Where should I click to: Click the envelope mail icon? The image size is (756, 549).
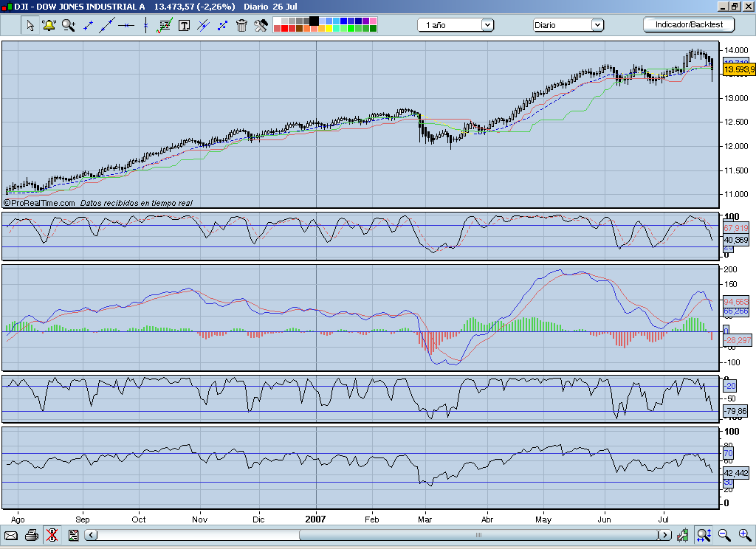point(11,535)
